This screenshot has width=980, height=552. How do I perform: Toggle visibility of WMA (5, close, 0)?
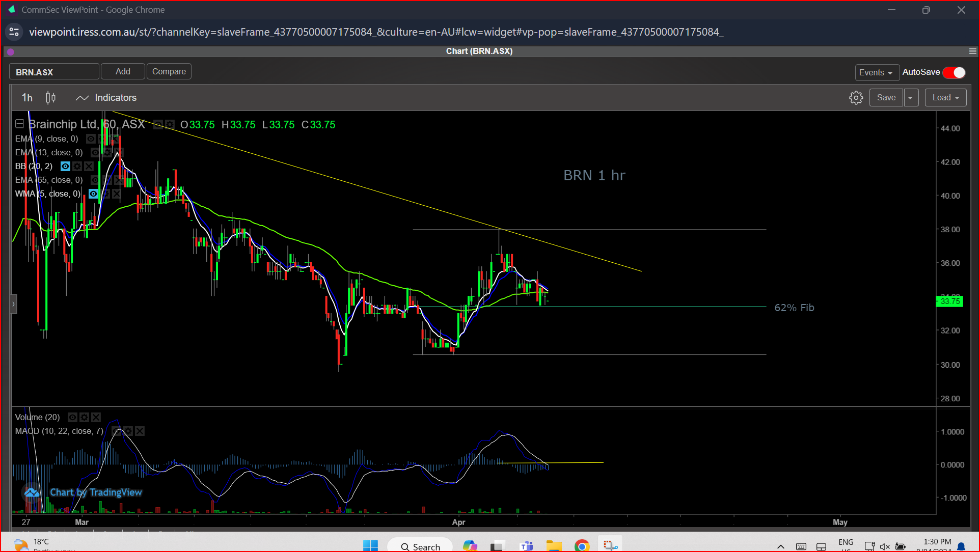click(x=93, y=194)
